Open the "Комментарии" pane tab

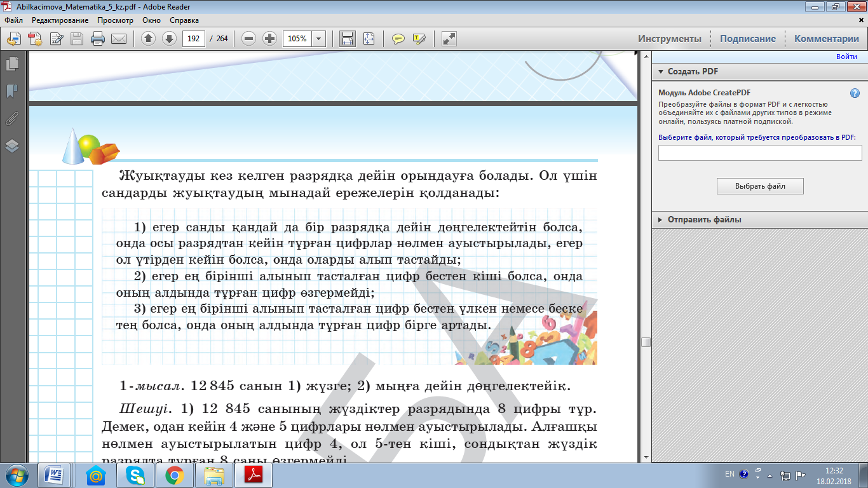pyautogui.click(x=827, y=39)
